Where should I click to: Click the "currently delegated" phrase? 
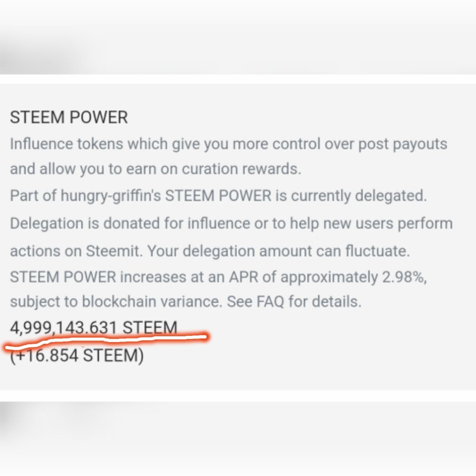point(359,196)
